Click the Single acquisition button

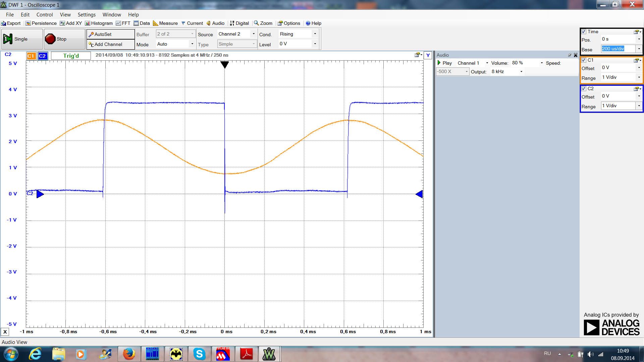(21, 39)
